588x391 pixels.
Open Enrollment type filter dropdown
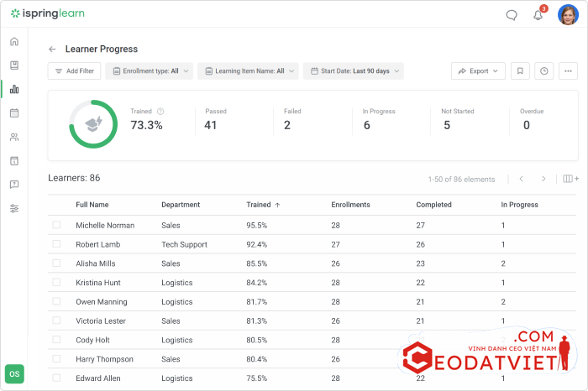click(149, 70)
